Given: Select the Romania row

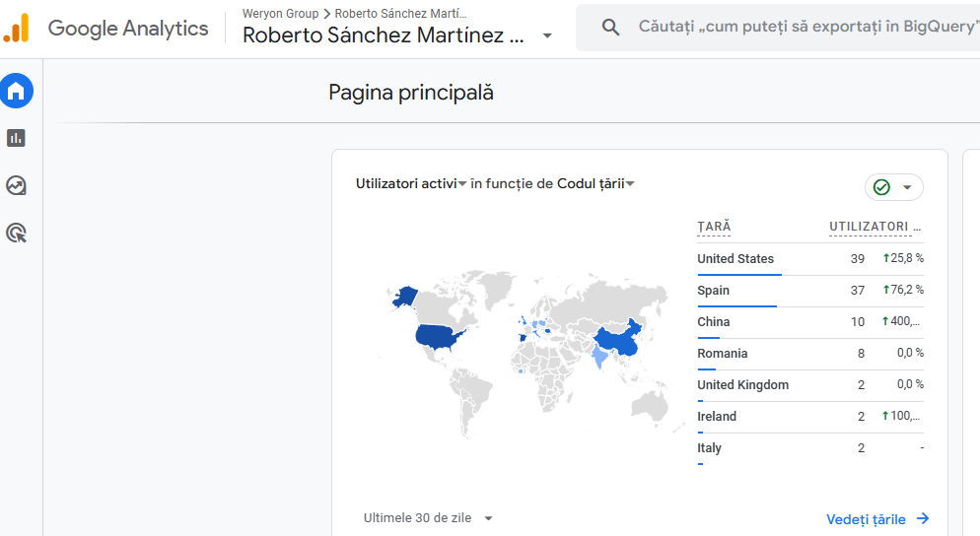Looking at the screenshot, I should pyautogui.click(x=810, y=354).
